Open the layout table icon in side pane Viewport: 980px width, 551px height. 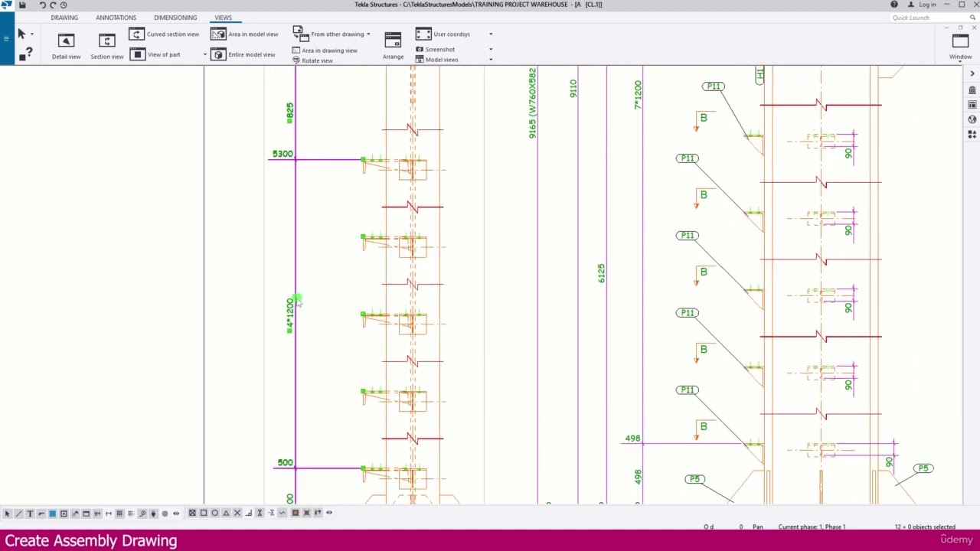click(x=972, y=105)
